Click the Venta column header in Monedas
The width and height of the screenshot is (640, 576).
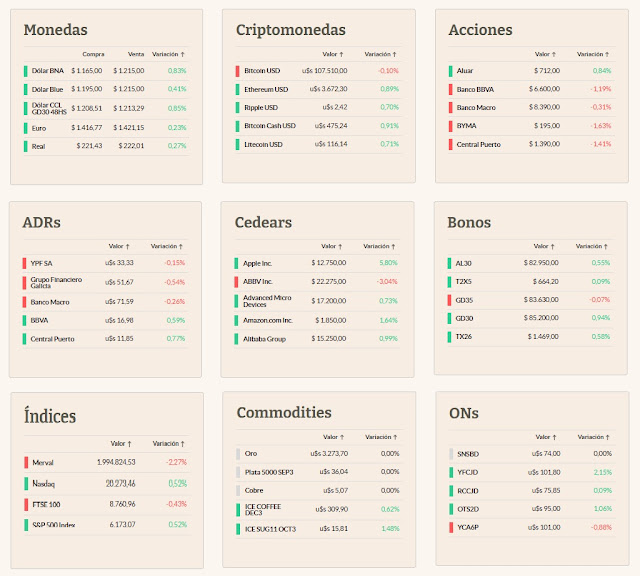(x=136, y=54)
